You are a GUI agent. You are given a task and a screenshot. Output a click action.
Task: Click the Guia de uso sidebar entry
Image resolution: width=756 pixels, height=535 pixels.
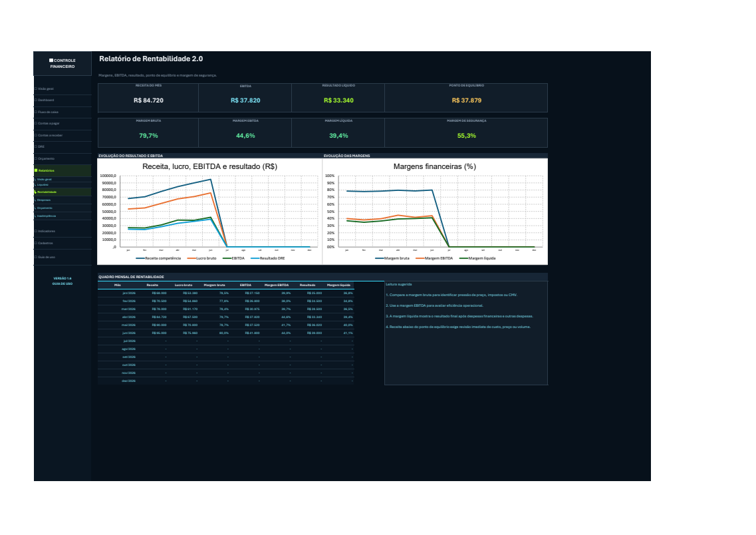pos(63,257)
